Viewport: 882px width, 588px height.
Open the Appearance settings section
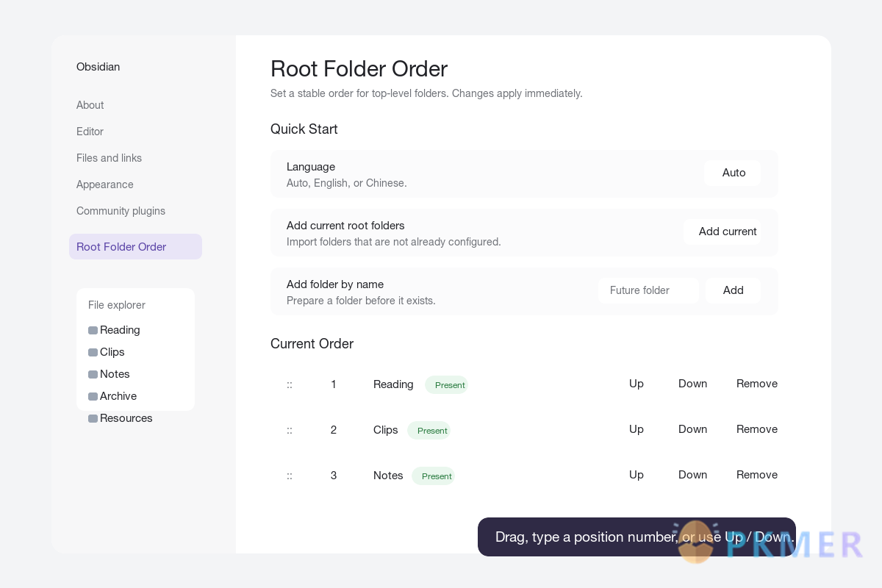pos(105,184)
